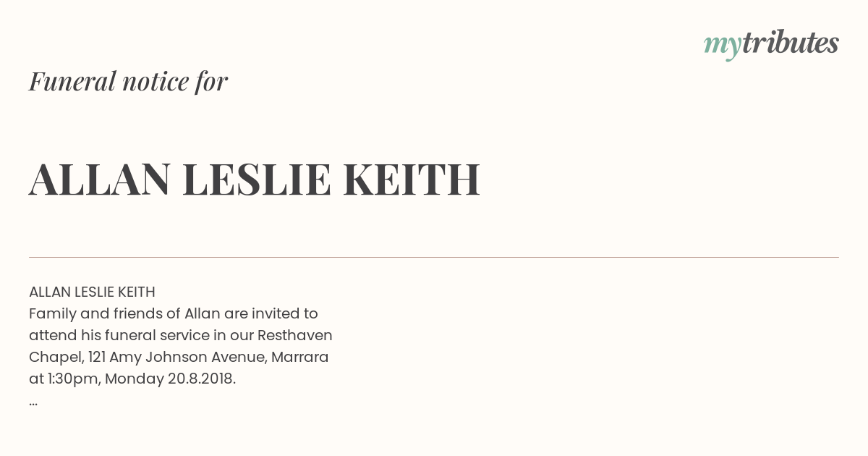
Task: Select the small ALLAN LESLIE KEITH text line
Action: pyautogui.click(x=92, y=292)
